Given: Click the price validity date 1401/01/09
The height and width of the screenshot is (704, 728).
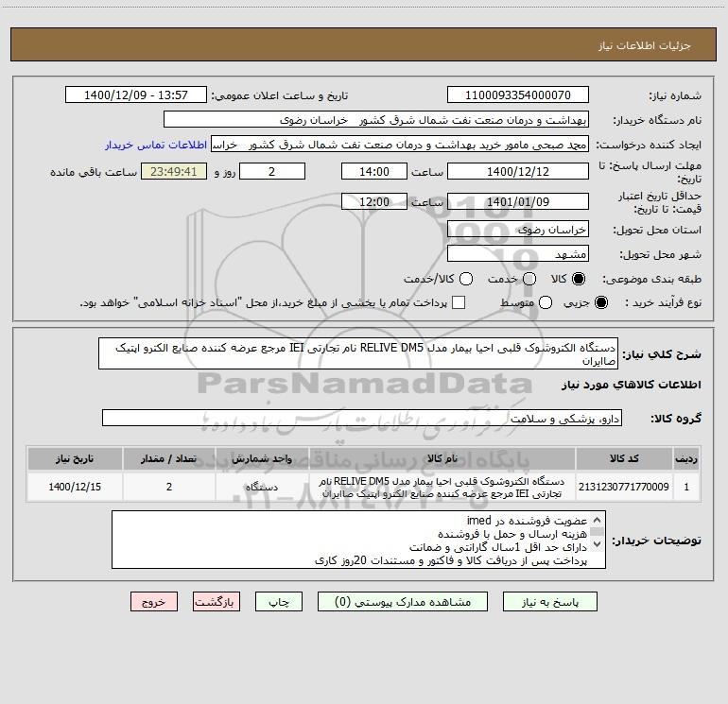Looking at the screenshot, I should [518, 201].
